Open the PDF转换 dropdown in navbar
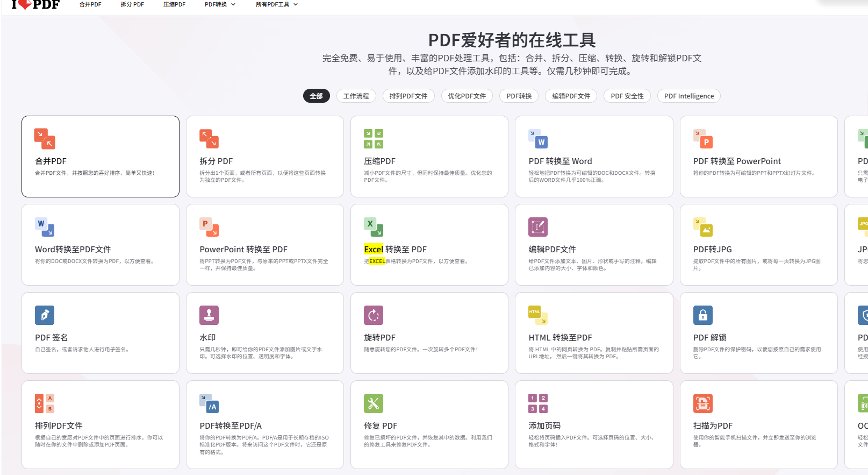 click(x=220, y=4)
